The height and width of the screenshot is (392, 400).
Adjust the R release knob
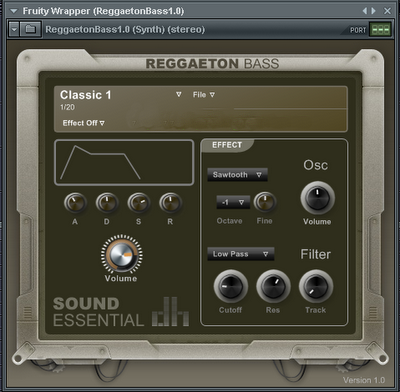point(171,203)
